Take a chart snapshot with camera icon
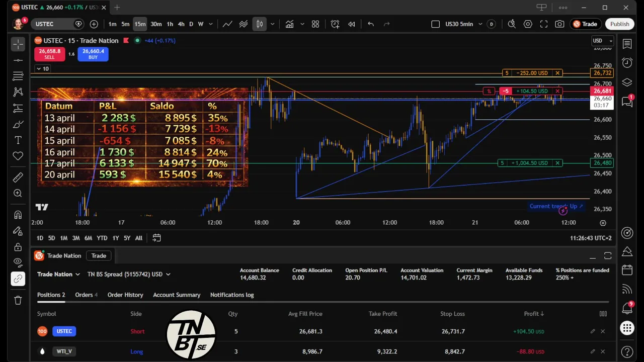Viewport: 644px width, 362px height. (559, 24)
